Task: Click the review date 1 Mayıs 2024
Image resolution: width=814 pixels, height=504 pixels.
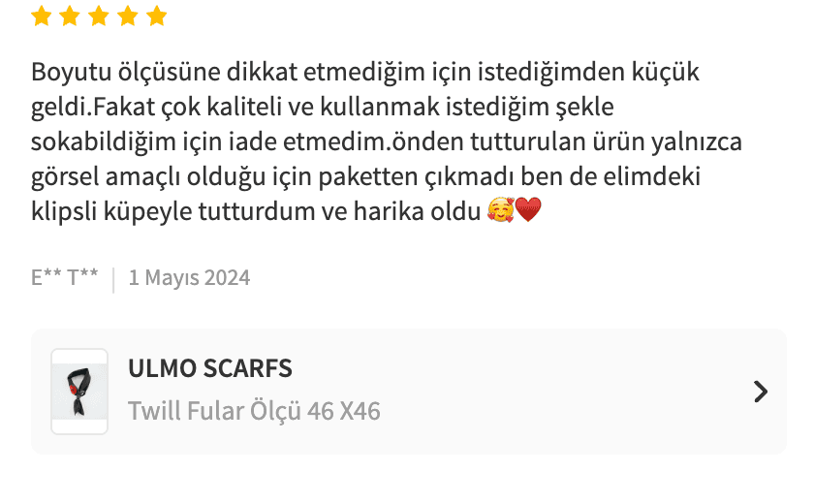Action: pyautogui.click(x=190, y=278)
